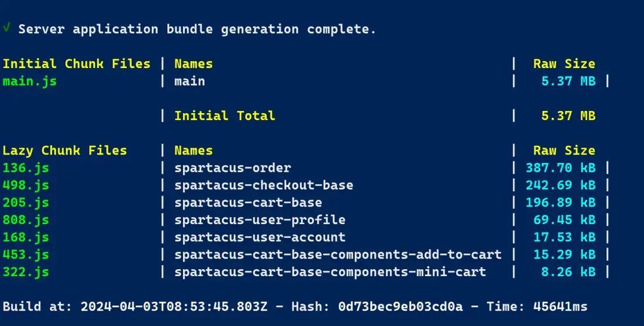
Task: Click the 808.js chunk file
Action: [26, 220]
